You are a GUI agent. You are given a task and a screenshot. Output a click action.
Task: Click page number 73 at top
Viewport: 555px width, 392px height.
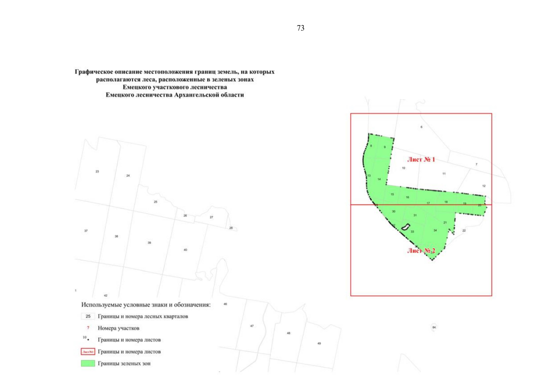(301, 28)
